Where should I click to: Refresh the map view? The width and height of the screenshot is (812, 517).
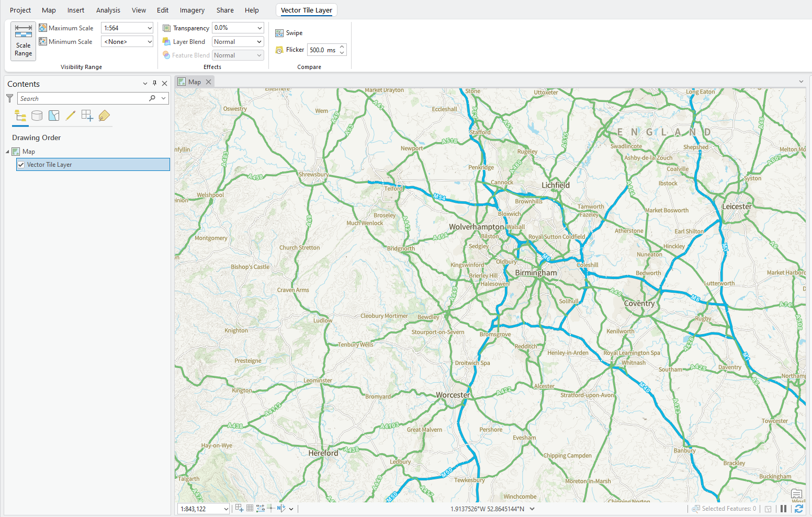[x=799, y=508]
